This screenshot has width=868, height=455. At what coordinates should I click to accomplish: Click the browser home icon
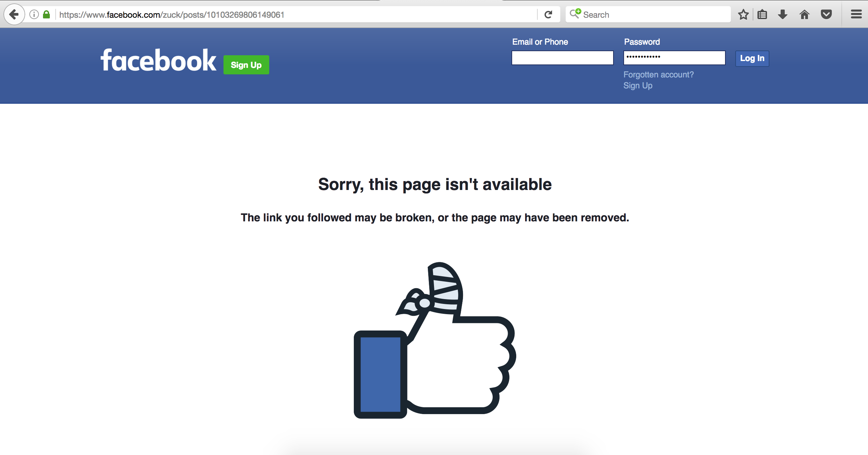coord(804,14)
